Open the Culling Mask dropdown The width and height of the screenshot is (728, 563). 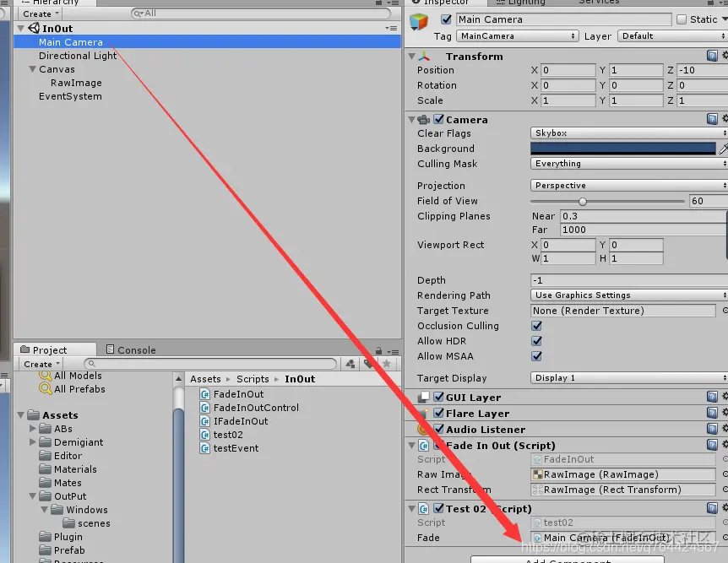click(628, 164)
